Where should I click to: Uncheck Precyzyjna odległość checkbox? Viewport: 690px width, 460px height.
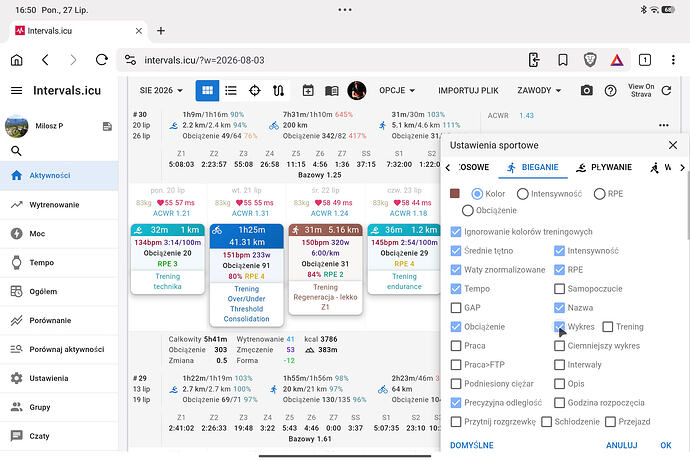point(456,402)
